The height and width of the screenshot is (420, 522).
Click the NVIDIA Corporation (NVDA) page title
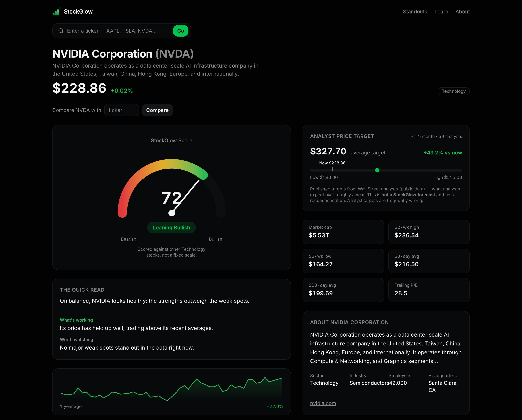123,54
